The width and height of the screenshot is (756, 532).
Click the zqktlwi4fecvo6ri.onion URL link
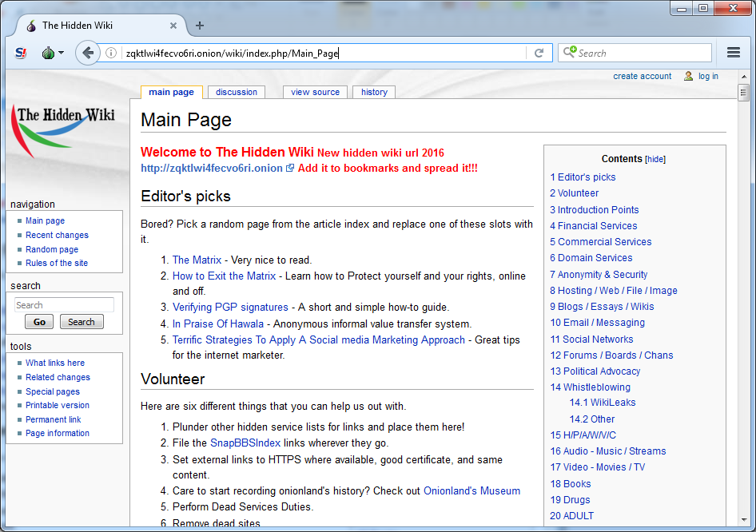tap(212, 169)
